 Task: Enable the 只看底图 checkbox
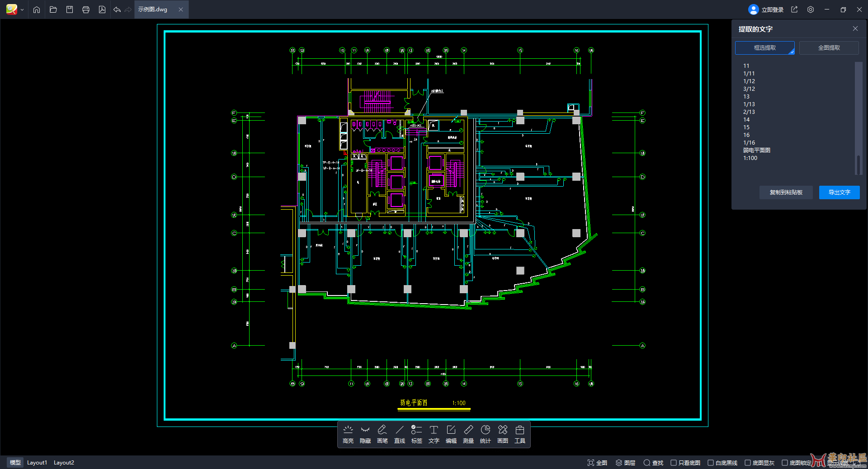coord(674,463)
